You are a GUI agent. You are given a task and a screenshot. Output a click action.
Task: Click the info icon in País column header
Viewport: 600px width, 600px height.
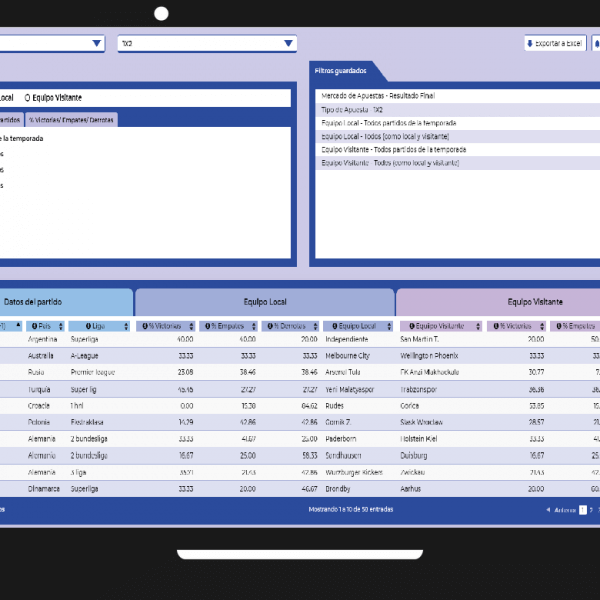click(x=33, y=326)
